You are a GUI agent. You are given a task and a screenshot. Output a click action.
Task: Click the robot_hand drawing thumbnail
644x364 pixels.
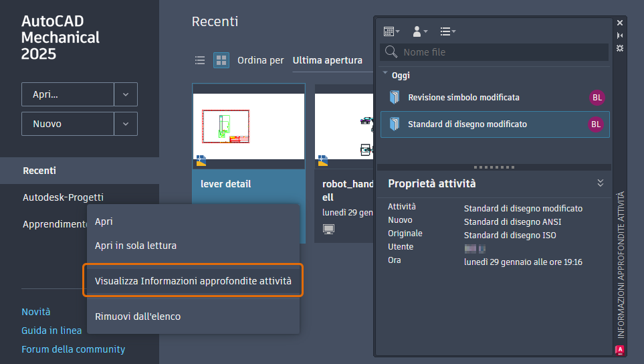tap(344, 126)
